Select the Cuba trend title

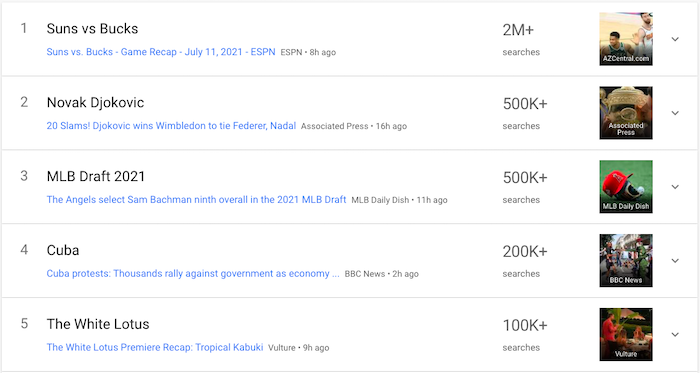pos(63,250)
